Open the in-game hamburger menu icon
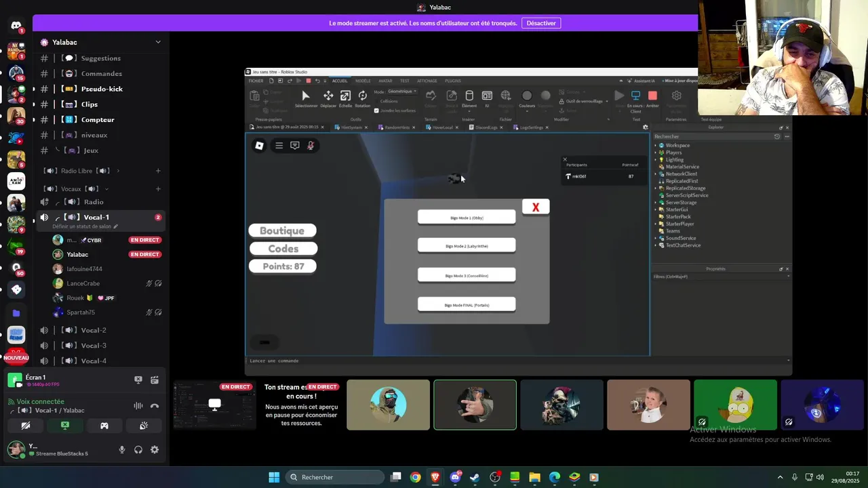Viewport: 868px width, 488px height. pos(279,146)
